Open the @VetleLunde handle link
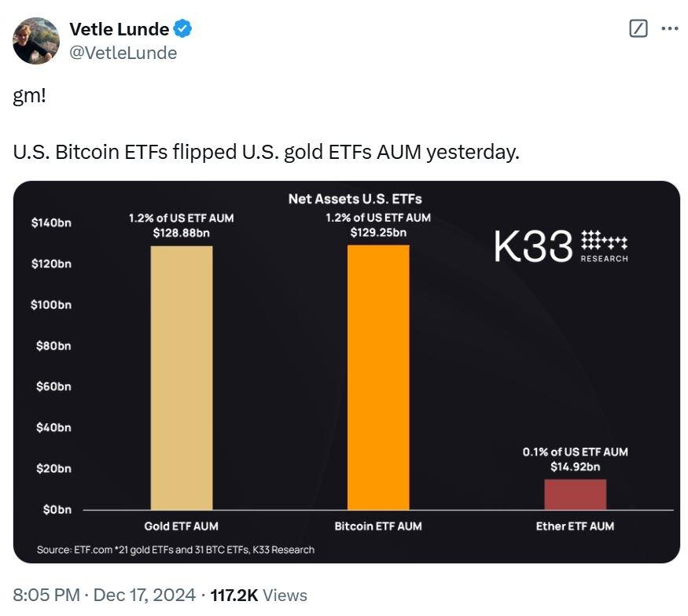 [x=123, y=53]
